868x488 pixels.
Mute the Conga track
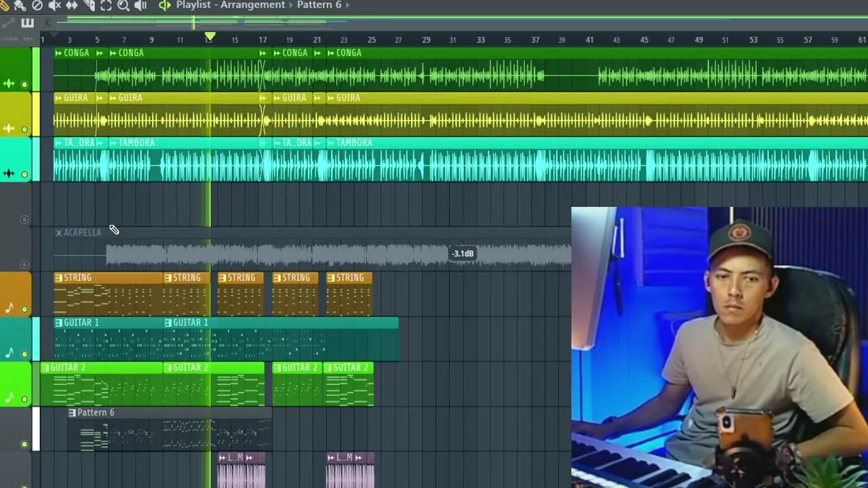click(x=24, y=85)
